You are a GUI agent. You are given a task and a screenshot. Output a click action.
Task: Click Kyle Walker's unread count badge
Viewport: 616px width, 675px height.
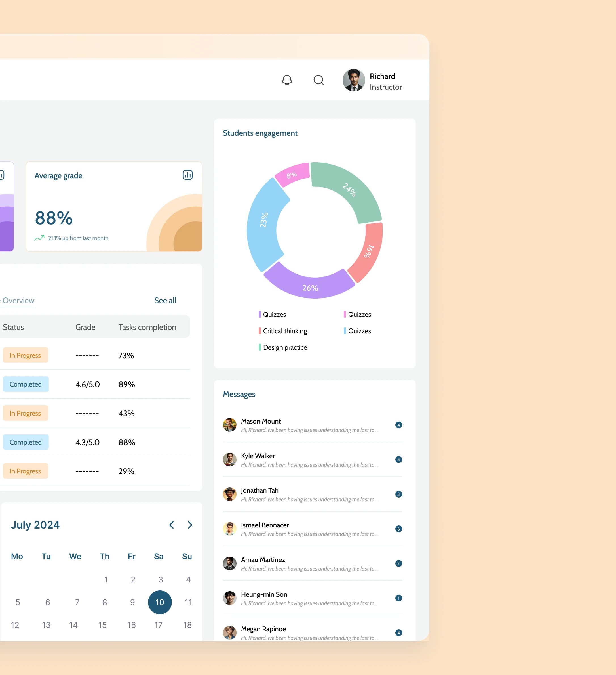tap(398, 459)
